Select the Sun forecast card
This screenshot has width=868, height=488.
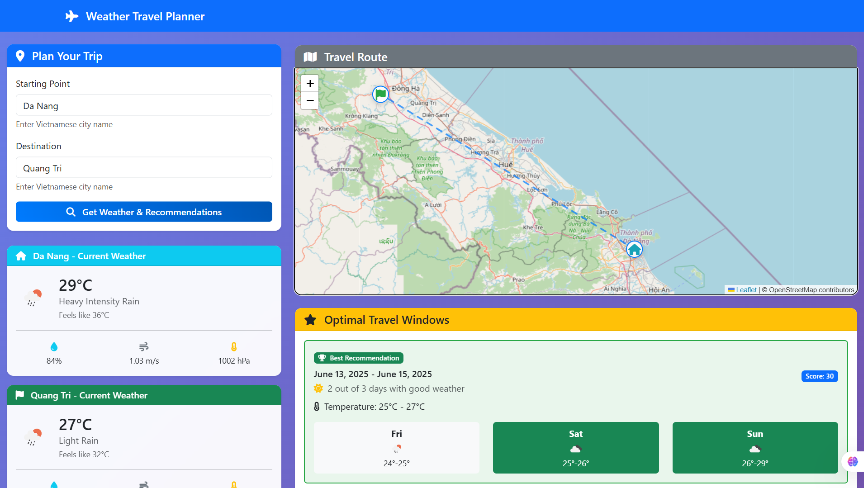tap(755, 448)
